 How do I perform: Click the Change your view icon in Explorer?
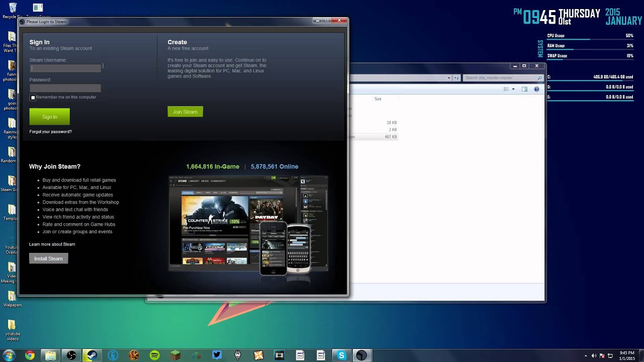506,89
